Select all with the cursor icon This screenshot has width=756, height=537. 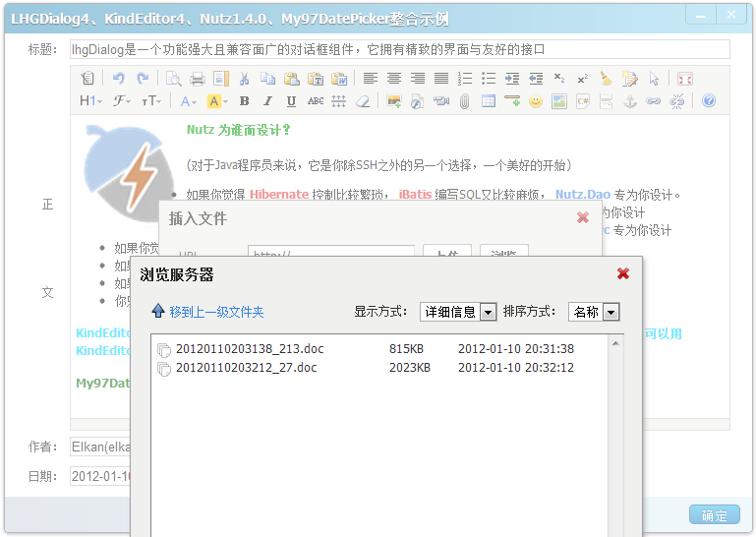click(654, 78)
